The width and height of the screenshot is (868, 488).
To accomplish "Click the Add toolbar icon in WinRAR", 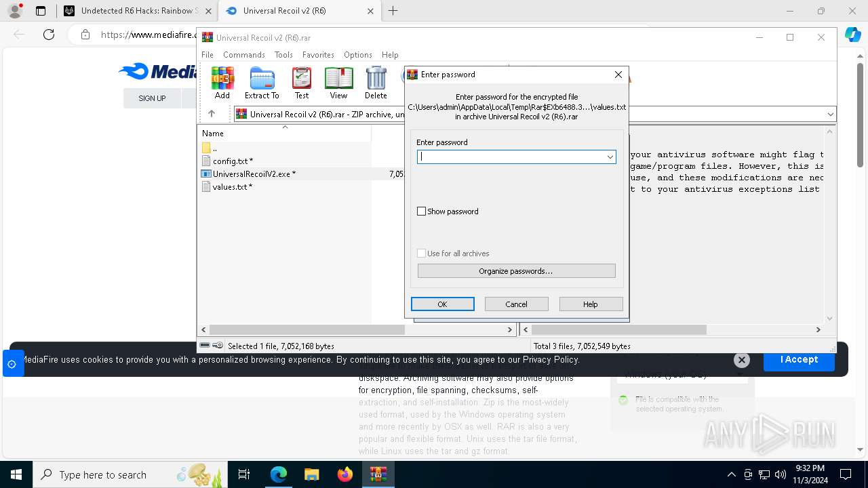I will [222, 83].
